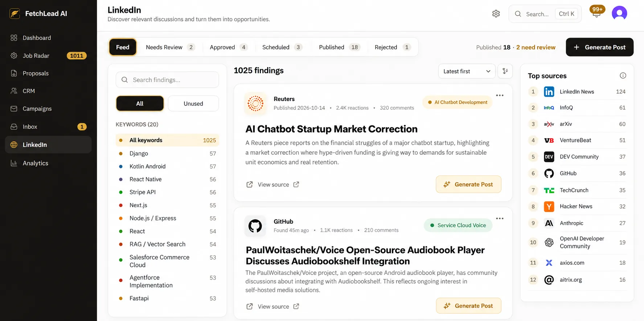This screenshot has height=321, width=644.
Task: Open View source on Reuters card
Action: coord(274,184)
